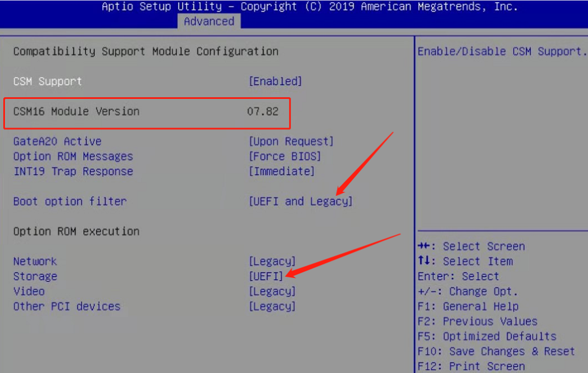Change the Network [Legacy] value
588x373 pixels.
[x=273, y=261]
